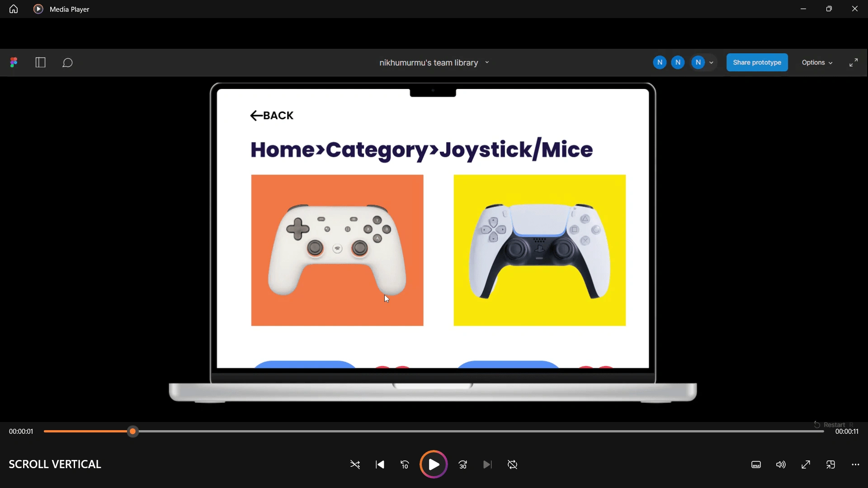
Task: Click the Share prototype button
Action: point(757,63)
